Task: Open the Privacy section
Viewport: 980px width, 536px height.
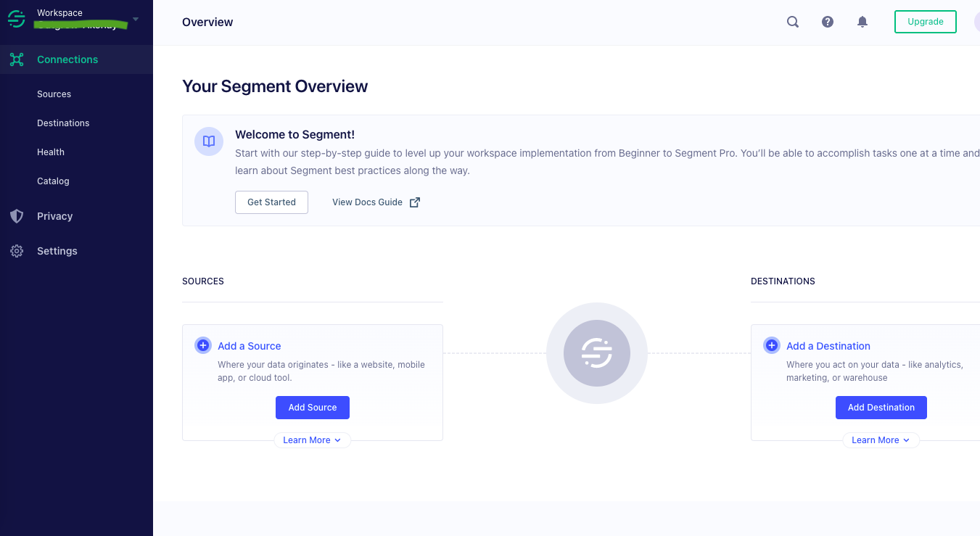Action: (x=54, y=216)
